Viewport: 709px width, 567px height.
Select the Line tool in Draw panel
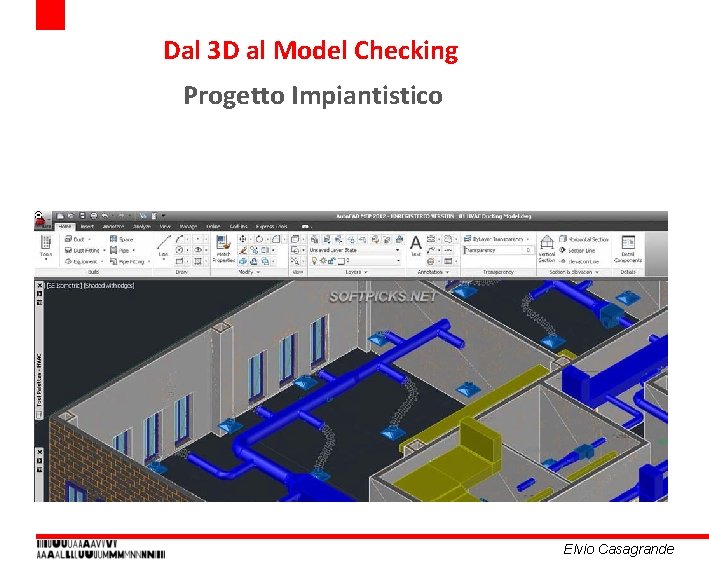tap(164, 246)
